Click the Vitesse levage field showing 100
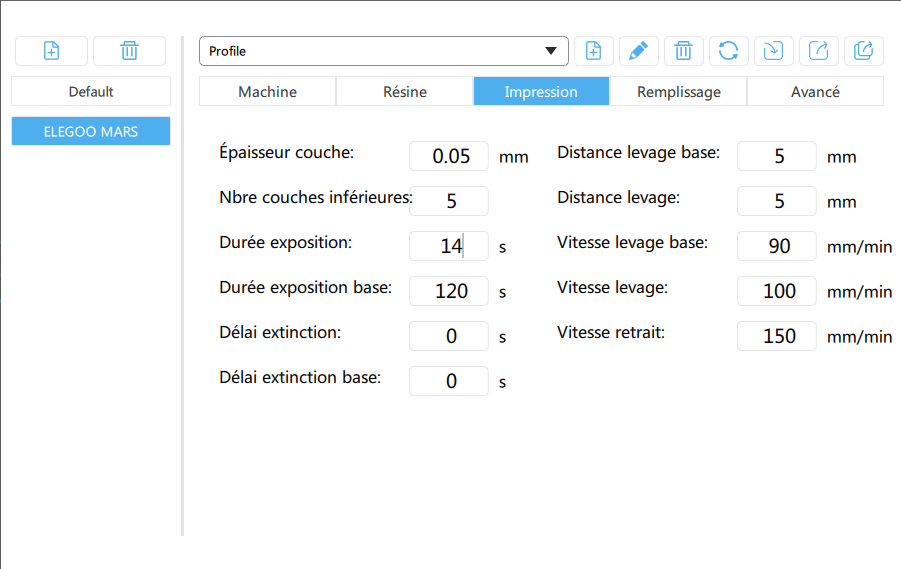The width and height of the screenshot is (901, 569). click(x=777, y=291)
